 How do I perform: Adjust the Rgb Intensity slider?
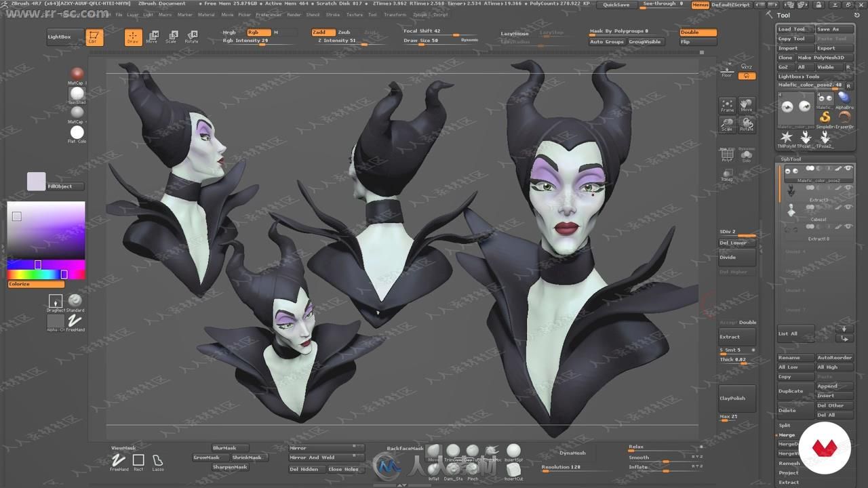click(259, 41)
